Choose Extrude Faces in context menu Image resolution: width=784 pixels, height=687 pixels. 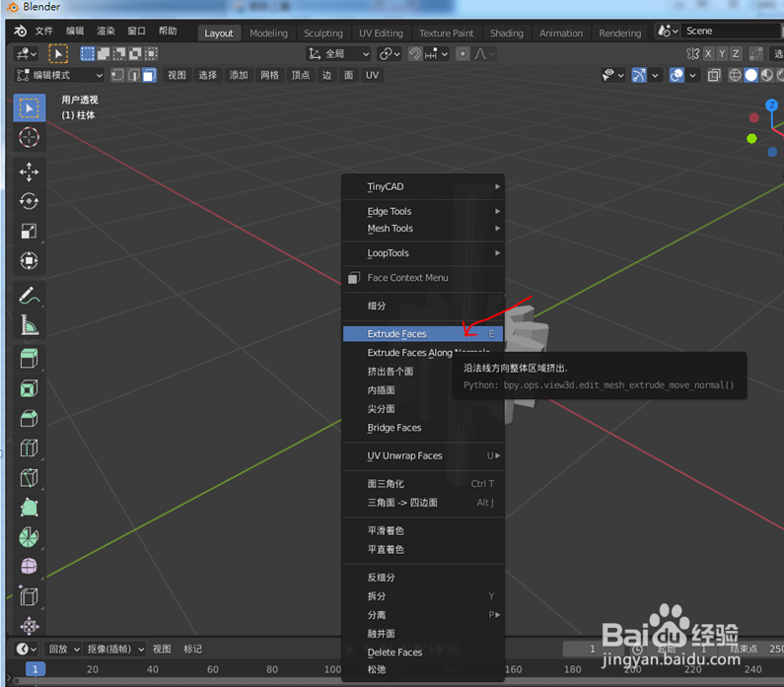423,334
